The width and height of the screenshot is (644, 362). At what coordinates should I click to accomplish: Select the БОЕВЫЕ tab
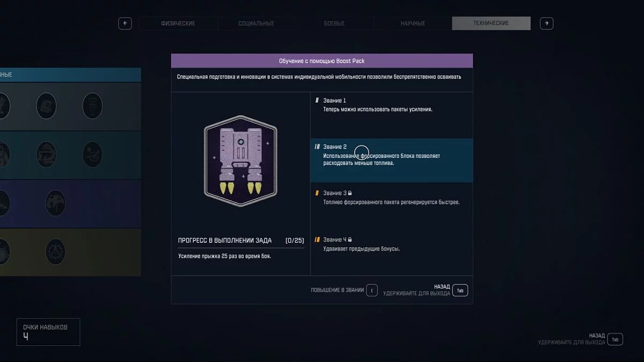(x=334, y=24)
